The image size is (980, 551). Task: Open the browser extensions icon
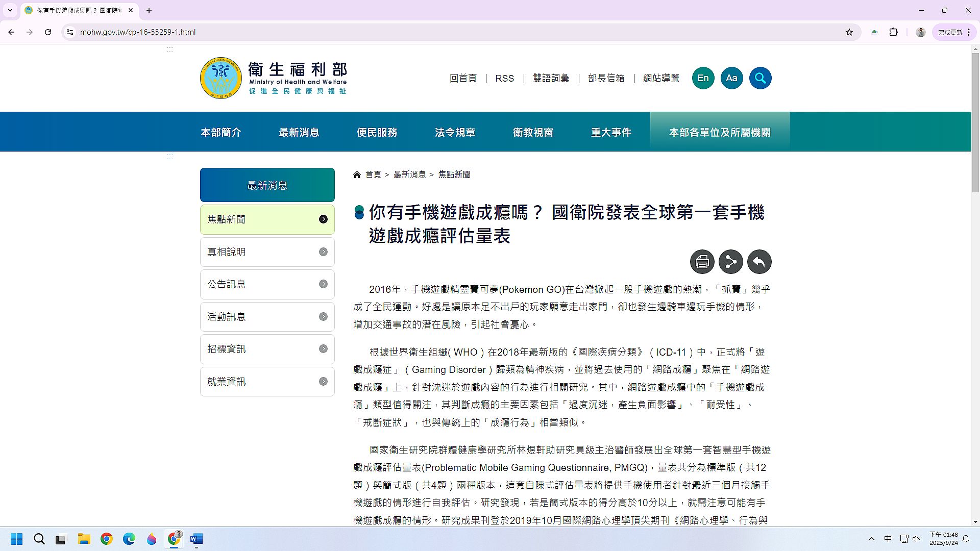point(893,32)
